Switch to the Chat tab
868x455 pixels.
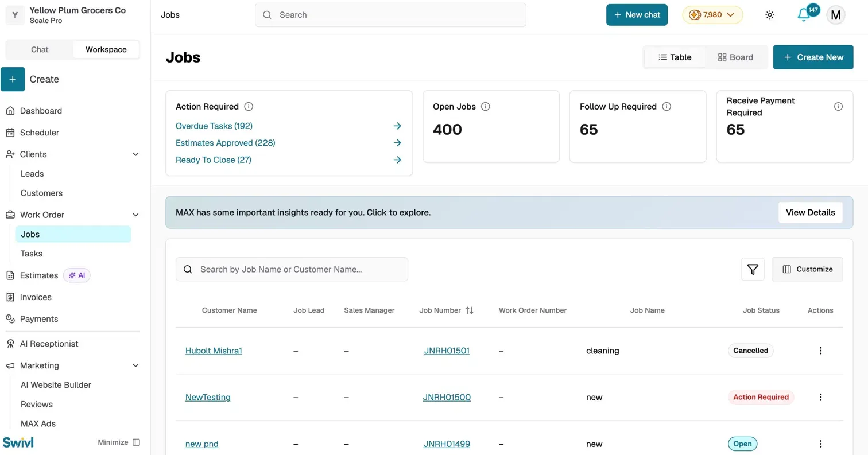[x=40, y=49]
